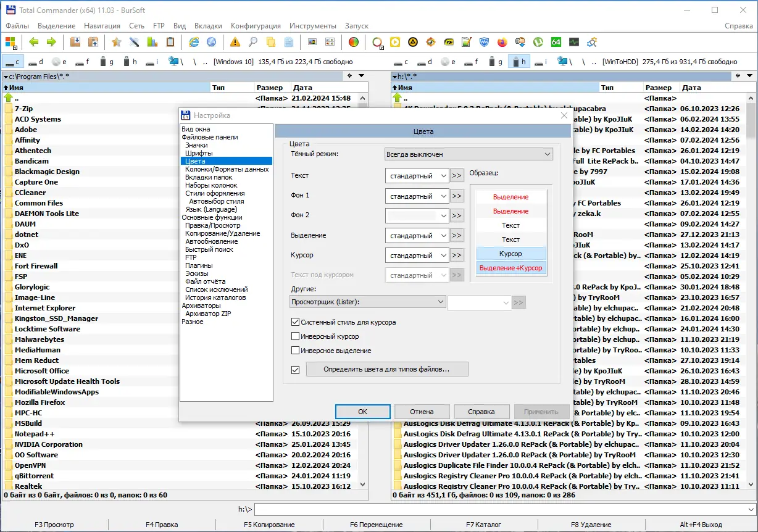Image resolution: width=758 pixels, height=532 pixels.
Task: Expand the Lister viewer dropdown
Action: [x=367, y=302]
